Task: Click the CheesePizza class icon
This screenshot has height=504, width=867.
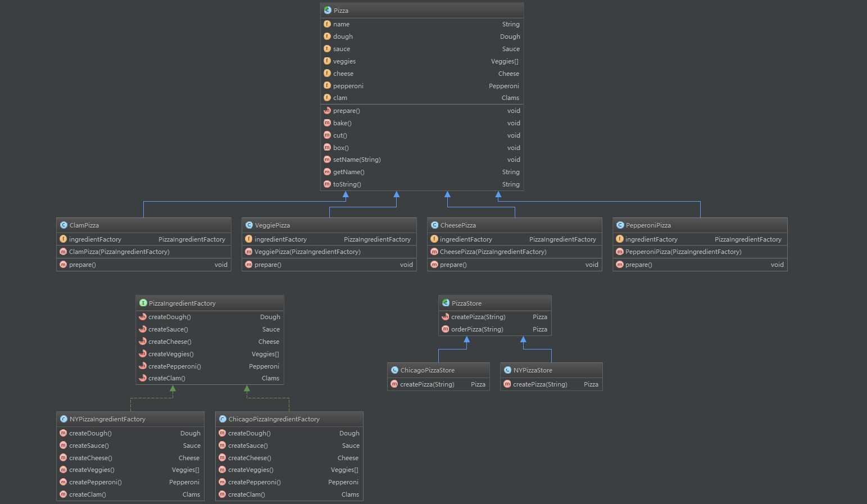Action: pos(434,225)
